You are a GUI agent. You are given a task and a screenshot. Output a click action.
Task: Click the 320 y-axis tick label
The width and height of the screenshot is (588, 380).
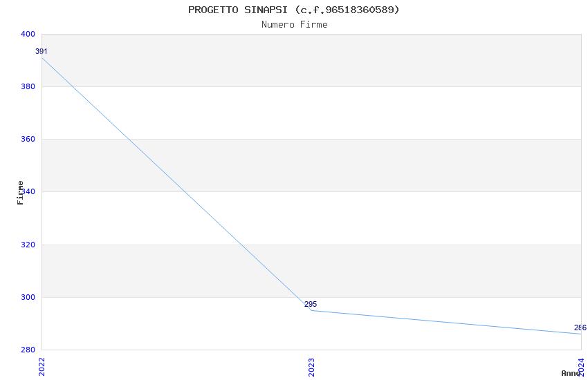pyautogui.click(x=28, y=245)
